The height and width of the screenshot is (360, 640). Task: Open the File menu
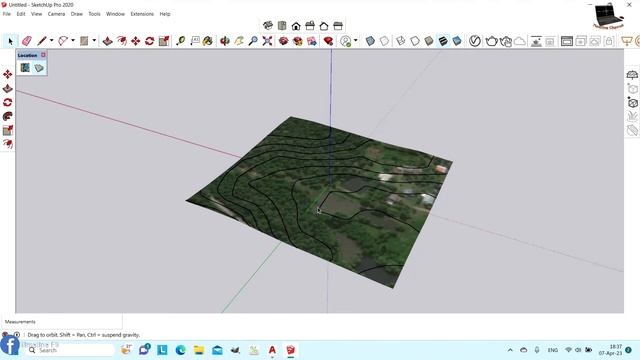coord(7,14)
